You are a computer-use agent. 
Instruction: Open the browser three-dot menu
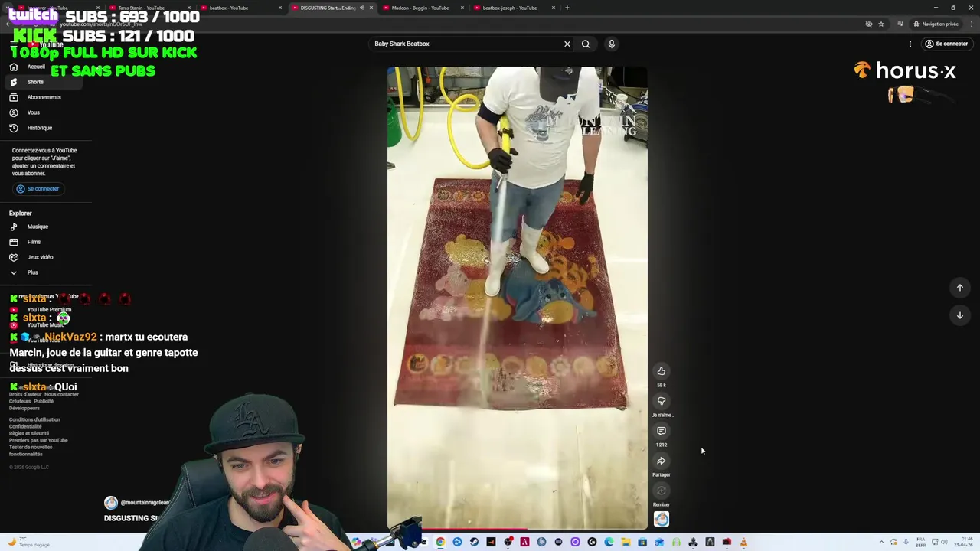tap(971, 24)
